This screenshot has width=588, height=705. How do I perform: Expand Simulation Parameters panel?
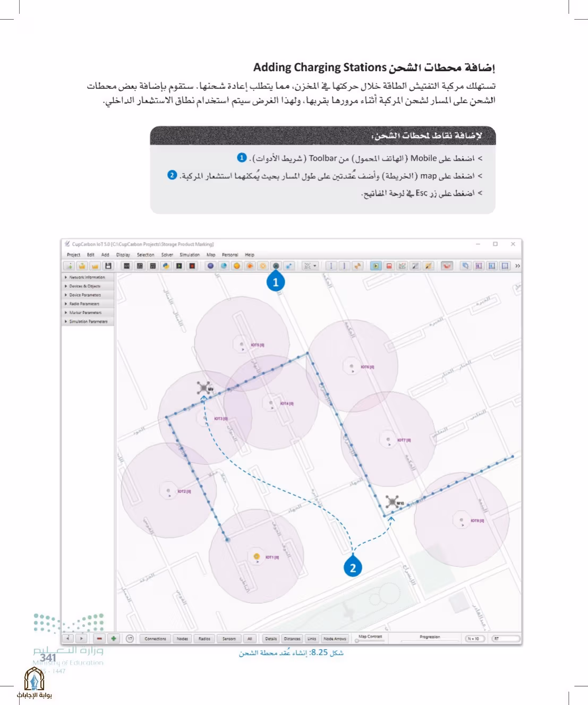click(88, 322)
